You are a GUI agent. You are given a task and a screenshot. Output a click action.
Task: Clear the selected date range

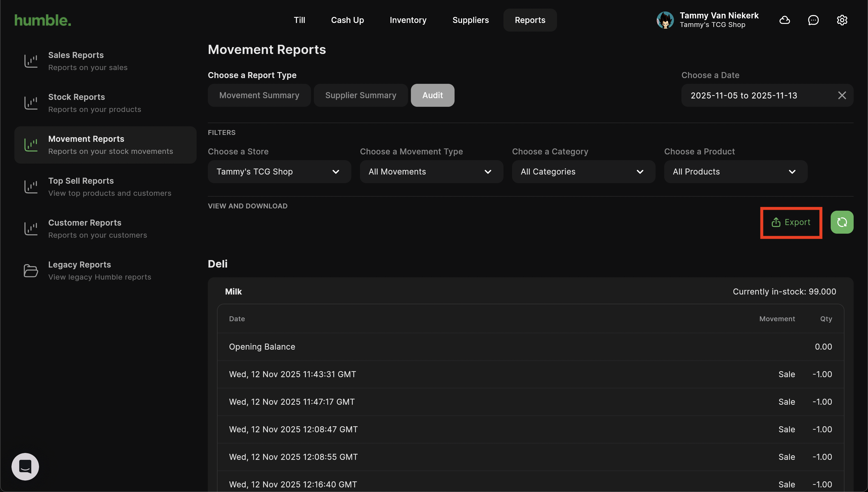pos(842,96)
